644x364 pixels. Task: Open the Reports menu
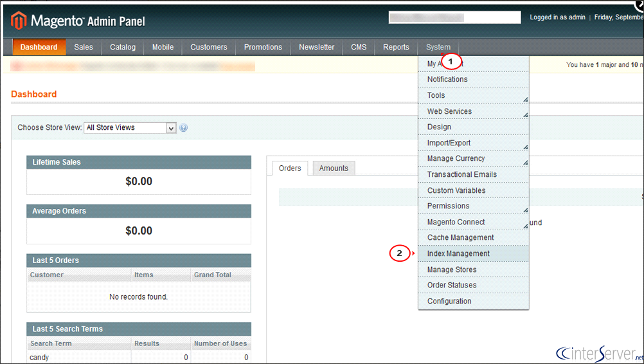pyautogui.click(x=396, y=47)
